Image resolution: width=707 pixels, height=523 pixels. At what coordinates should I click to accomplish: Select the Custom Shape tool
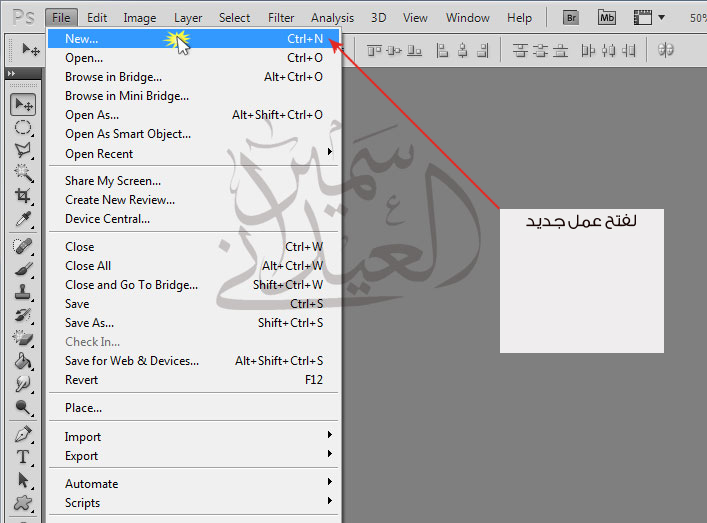23,503
